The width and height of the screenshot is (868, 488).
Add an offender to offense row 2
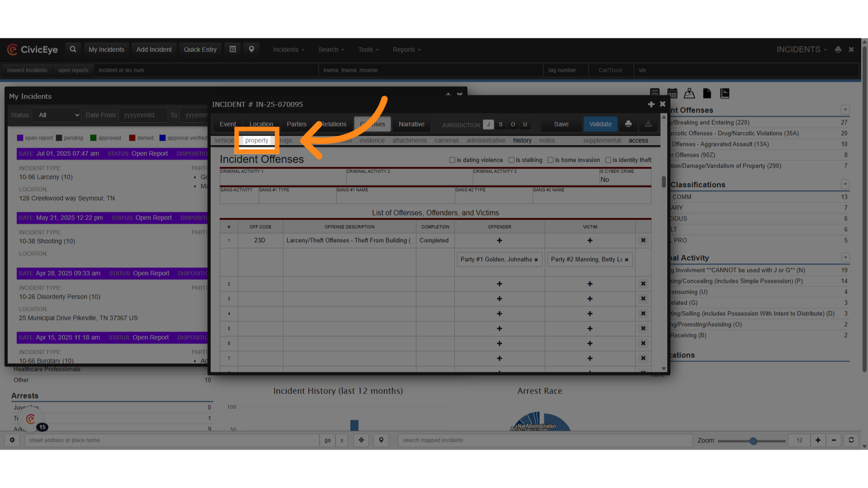pos(500,284)
